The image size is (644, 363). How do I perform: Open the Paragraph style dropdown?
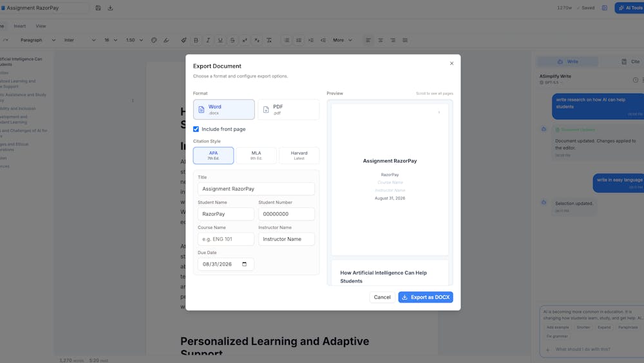[38, 40]
